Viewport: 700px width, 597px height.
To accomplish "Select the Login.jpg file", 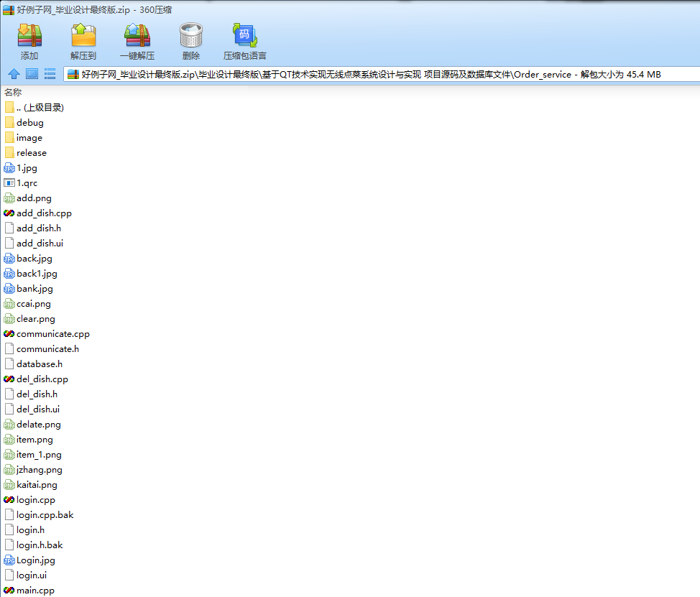I will pos(29,560).
